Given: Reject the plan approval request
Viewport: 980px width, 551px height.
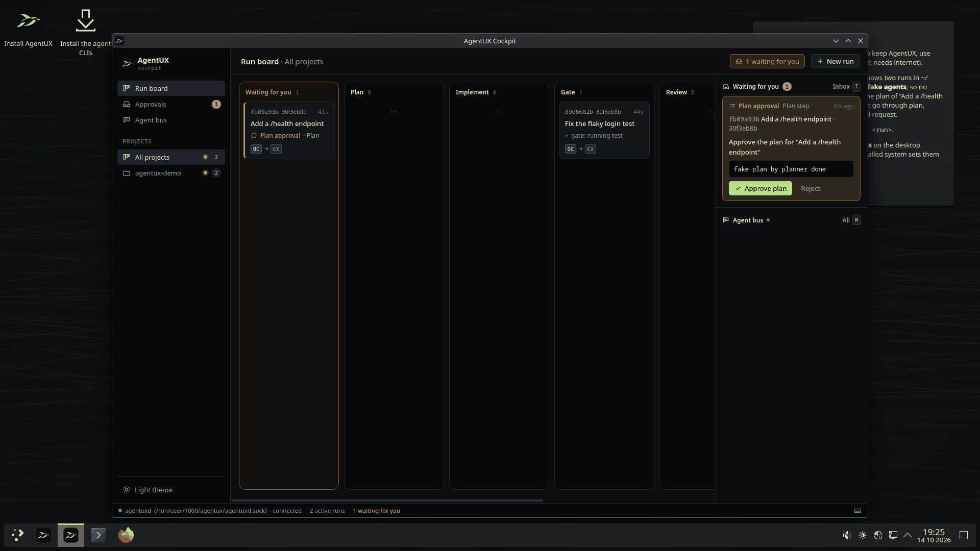Looking at the screenshot, I should [811, 188].
